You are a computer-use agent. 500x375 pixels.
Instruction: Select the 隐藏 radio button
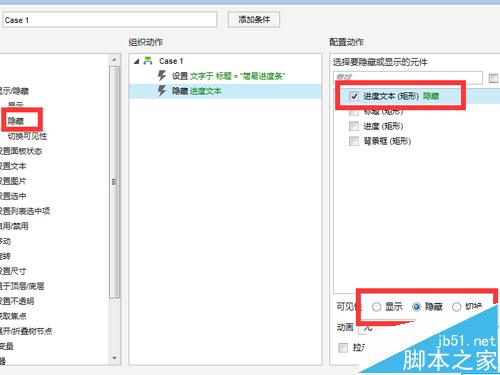tap(417, 307)
